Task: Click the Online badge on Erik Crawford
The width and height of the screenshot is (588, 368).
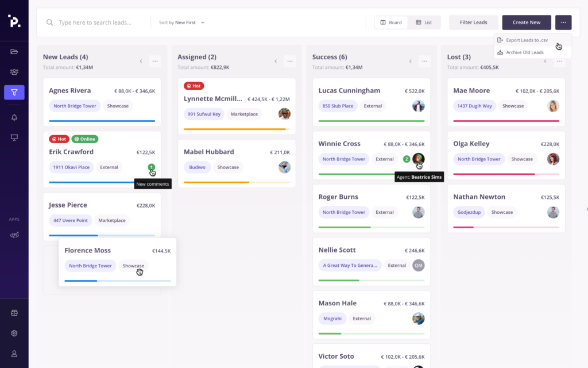Action: pos(85,139)
